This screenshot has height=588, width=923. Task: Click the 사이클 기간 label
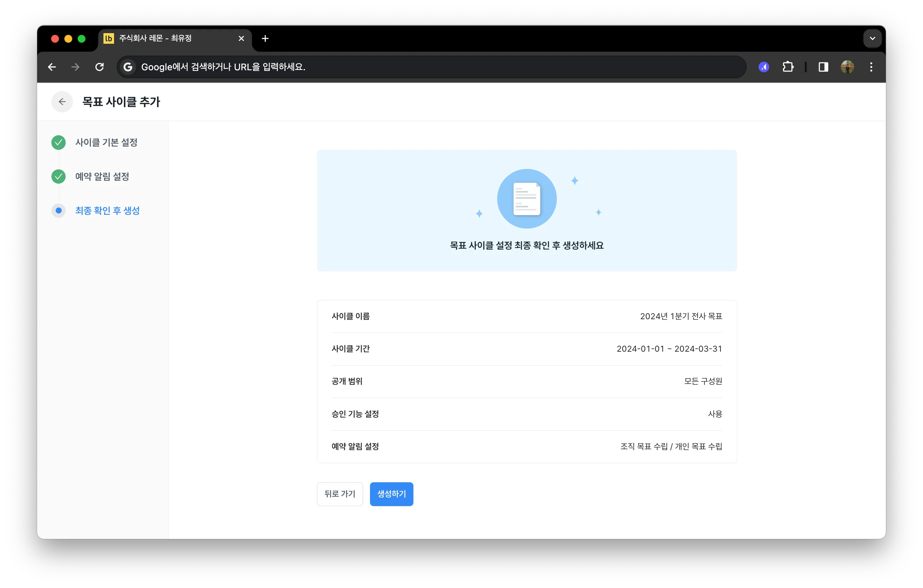point(350,349)
